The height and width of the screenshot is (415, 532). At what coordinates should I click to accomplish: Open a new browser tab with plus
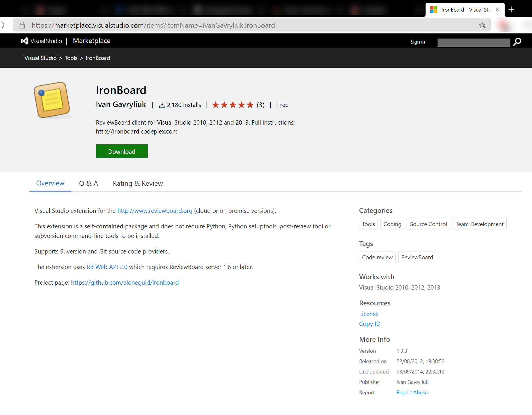coord(511,10)
